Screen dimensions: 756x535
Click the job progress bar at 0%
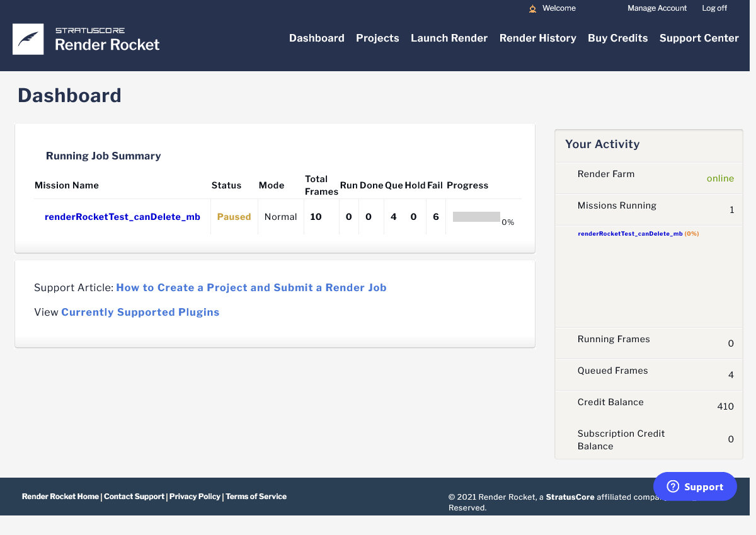[476, 217]
